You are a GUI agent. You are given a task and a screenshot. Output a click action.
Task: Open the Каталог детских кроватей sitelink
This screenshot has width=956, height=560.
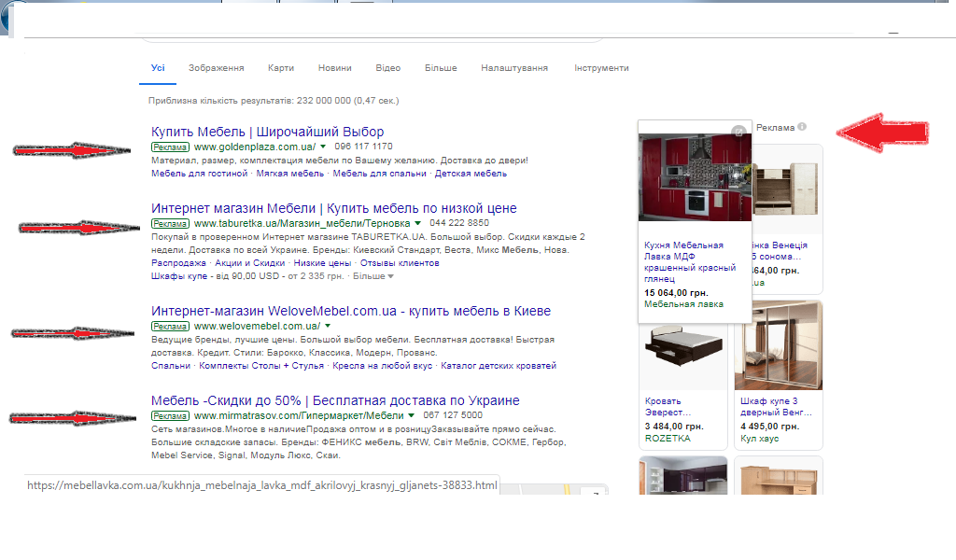coord(499,366)
